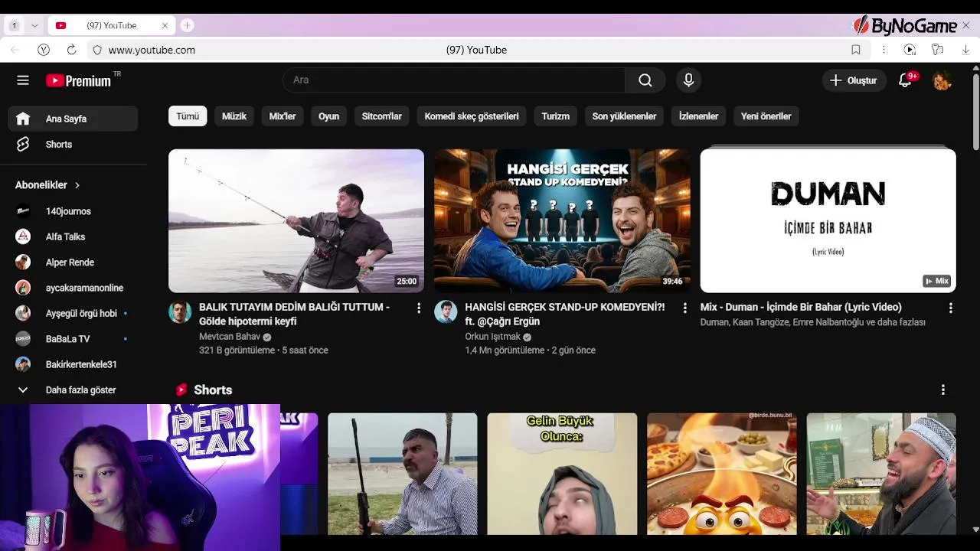
Task: Select the Tümü filter chip
Action: point(188,116)
